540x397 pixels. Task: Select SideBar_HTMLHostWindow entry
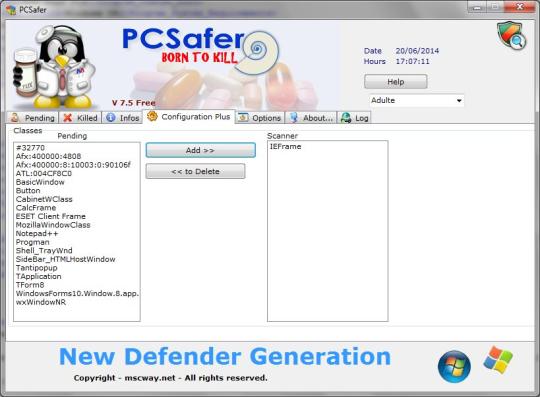click(65, 259)
